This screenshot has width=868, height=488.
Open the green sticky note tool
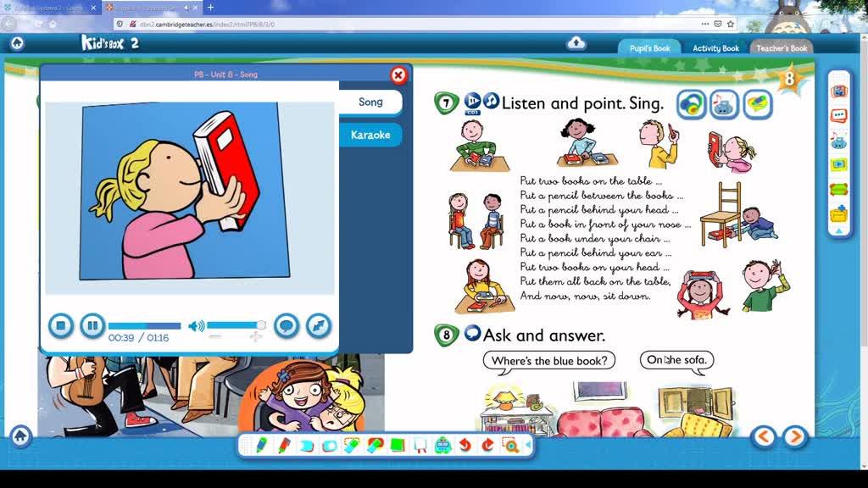[398, 446]
